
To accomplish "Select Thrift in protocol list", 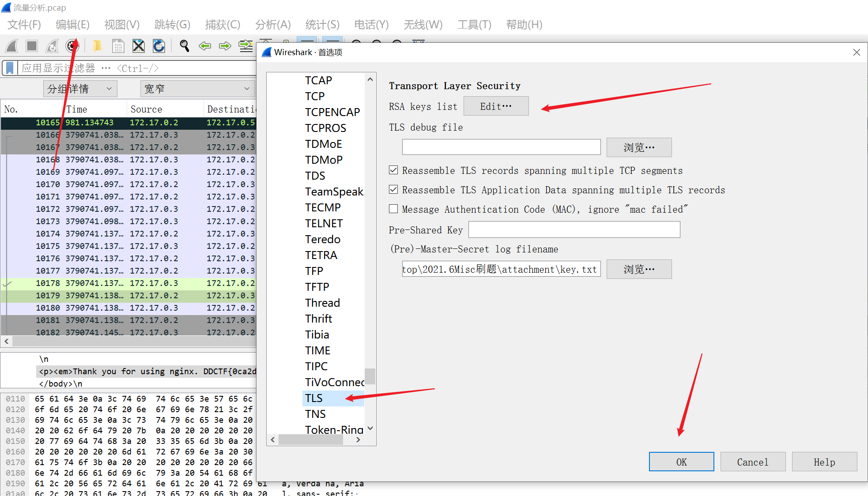I will tap(318, 319).
